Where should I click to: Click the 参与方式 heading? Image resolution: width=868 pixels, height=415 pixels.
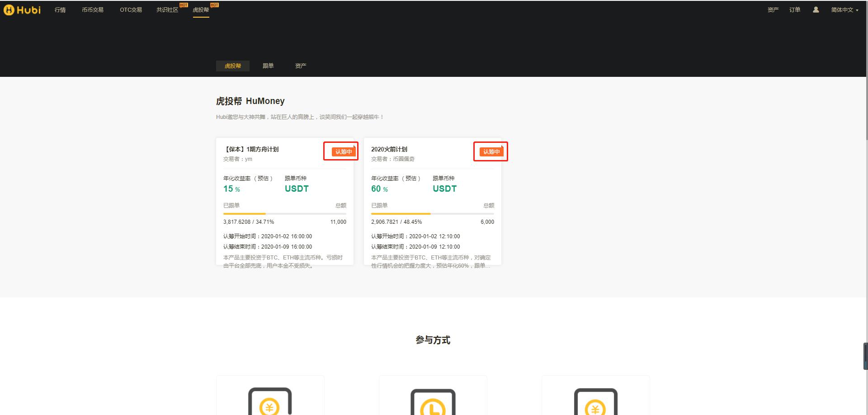click(433, 340)
